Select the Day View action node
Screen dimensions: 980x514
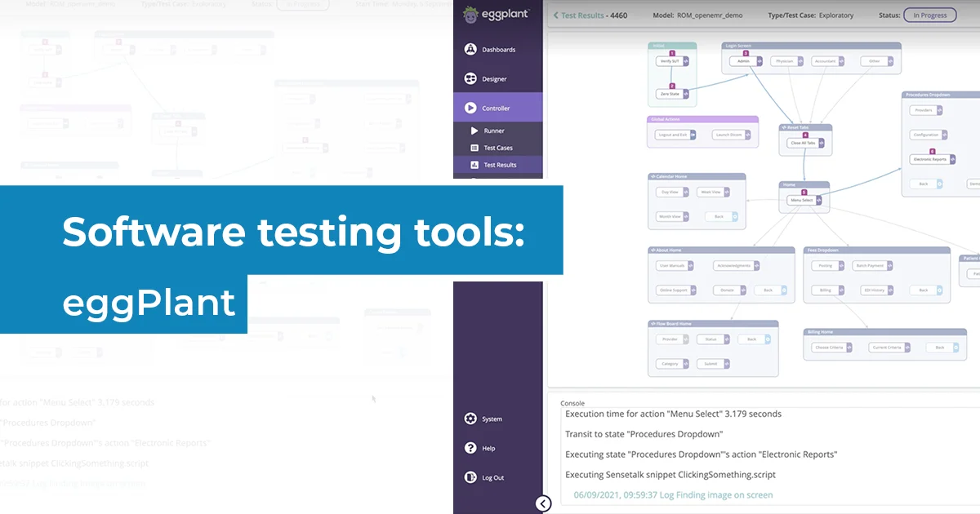(x=672, y=193)
